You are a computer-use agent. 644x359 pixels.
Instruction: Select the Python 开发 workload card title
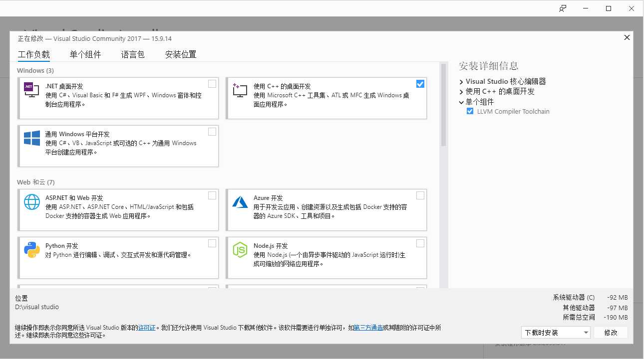62,246
